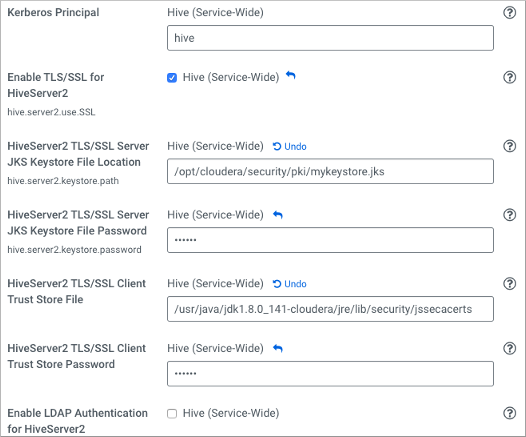The image size is (526, 437).
Task: View help for Client Trust Store File
Action: 509,284
